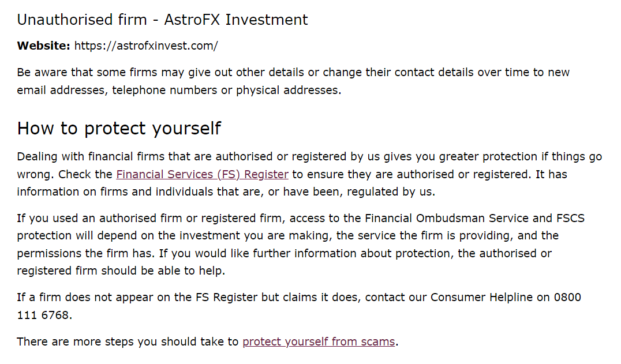Click the words 'FS Register but claims it does'
621x364 pixels.
pyautogui.click(x=278, y=298)
